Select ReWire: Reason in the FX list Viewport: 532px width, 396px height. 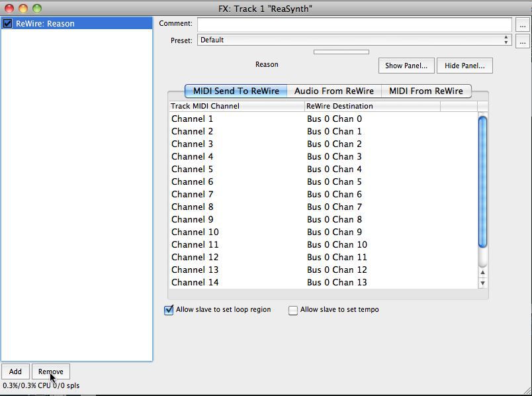click(77, 23)
